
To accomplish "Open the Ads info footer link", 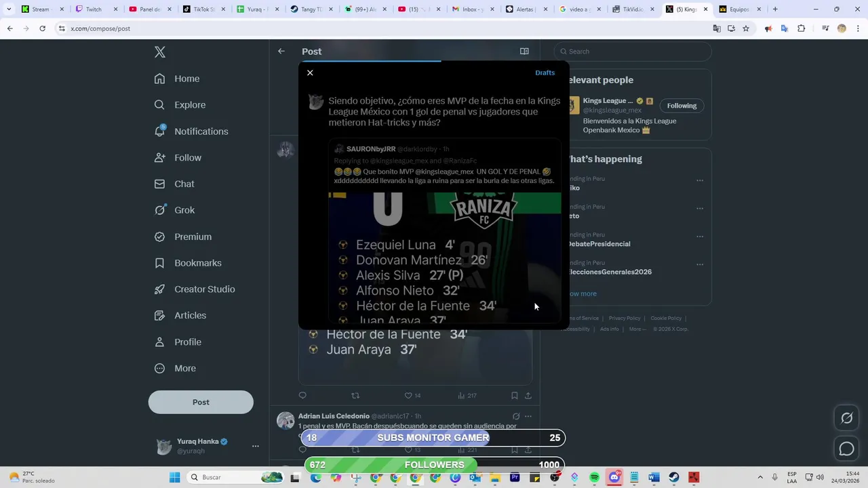I will coord(610,329).
